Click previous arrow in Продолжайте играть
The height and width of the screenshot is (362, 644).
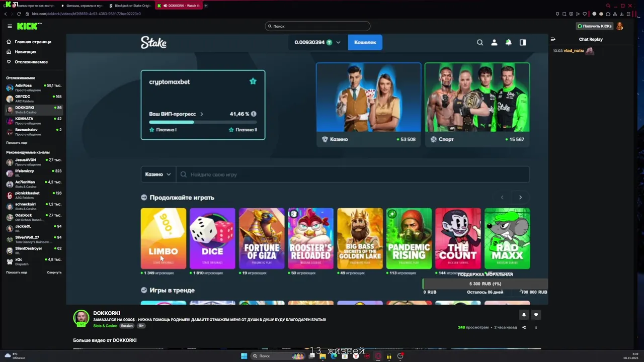pos(502,197)
